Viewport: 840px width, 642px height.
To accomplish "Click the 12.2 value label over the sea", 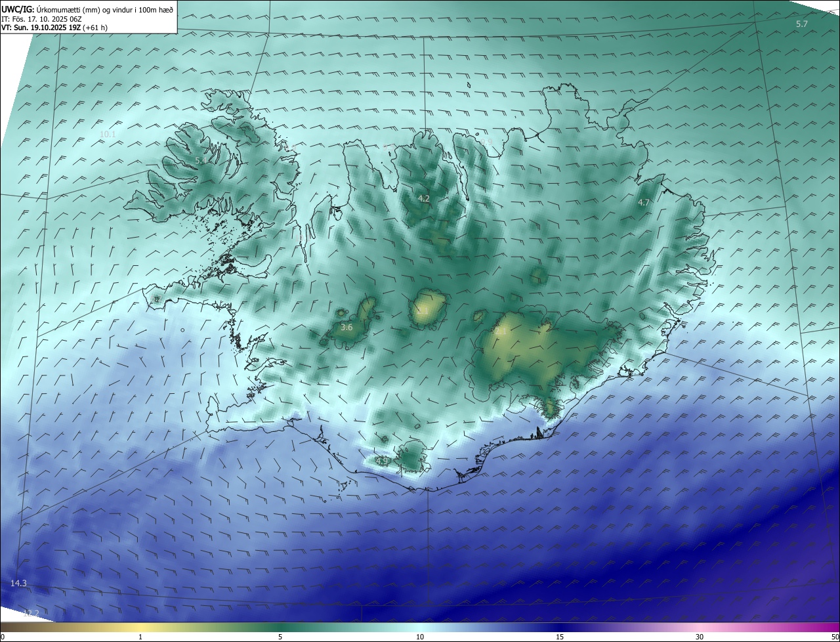I will (31, 614).
